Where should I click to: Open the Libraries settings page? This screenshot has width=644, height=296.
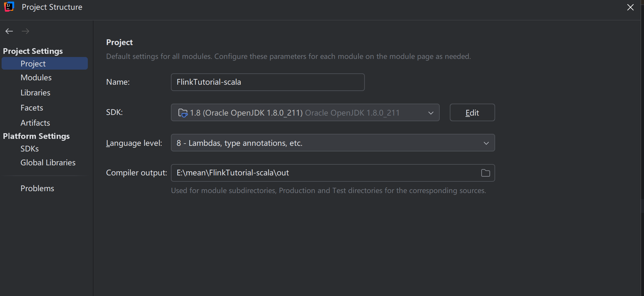[35, 93]
